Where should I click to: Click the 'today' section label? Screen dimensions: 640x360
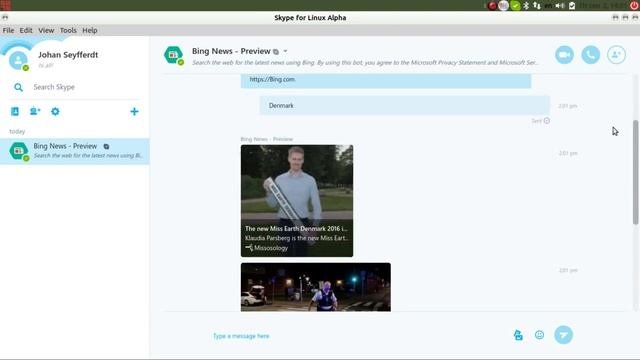tap(17, 131)
